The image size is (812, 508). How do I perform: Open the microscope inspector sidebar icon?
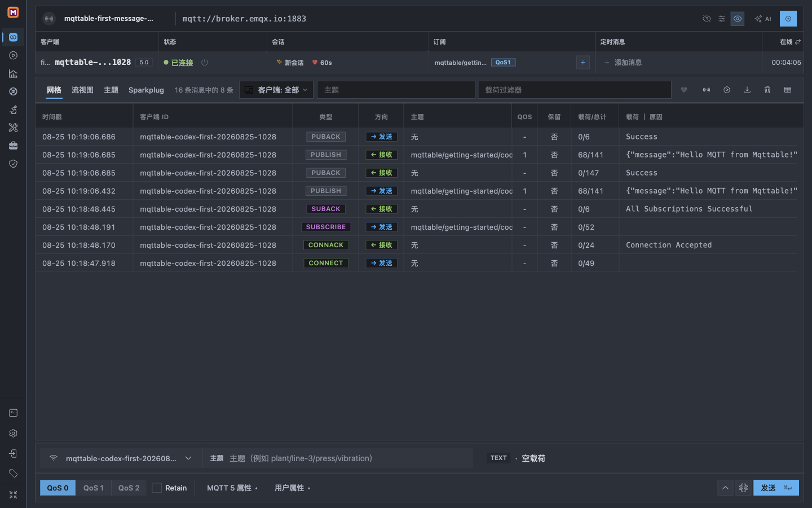coord(13,110)
